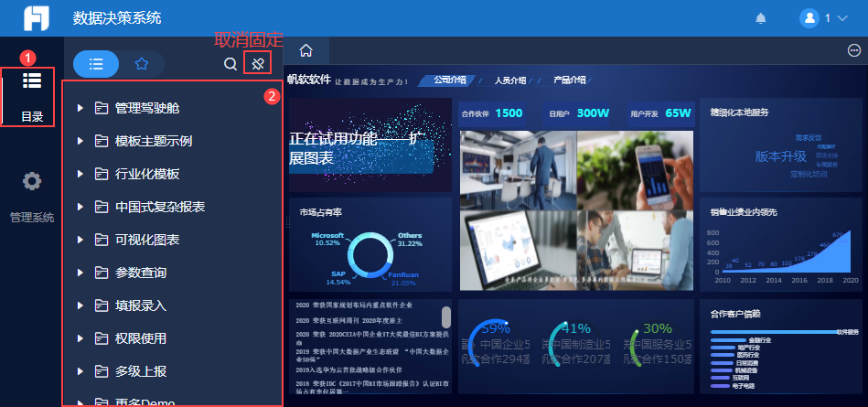
Task: Click the 2019入选华为云 news line
Action: 348,370
